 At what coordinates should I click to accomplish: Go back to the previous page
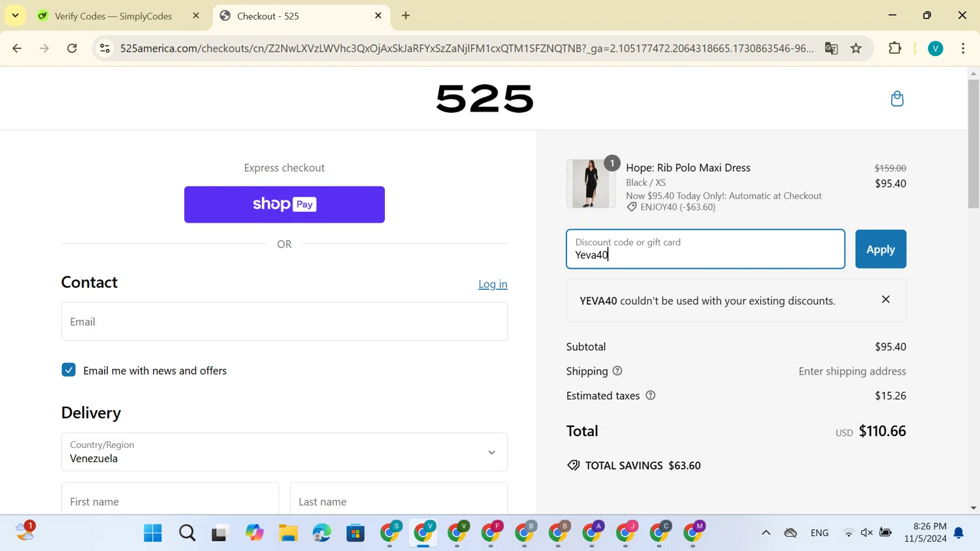tap(17, 48)
